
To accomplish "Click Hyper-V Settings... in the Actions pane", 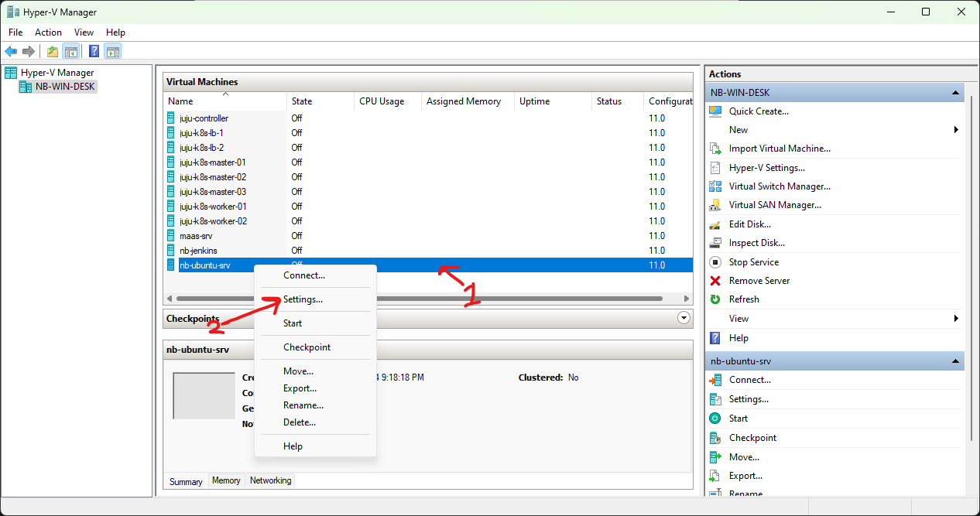I will 766,168.
